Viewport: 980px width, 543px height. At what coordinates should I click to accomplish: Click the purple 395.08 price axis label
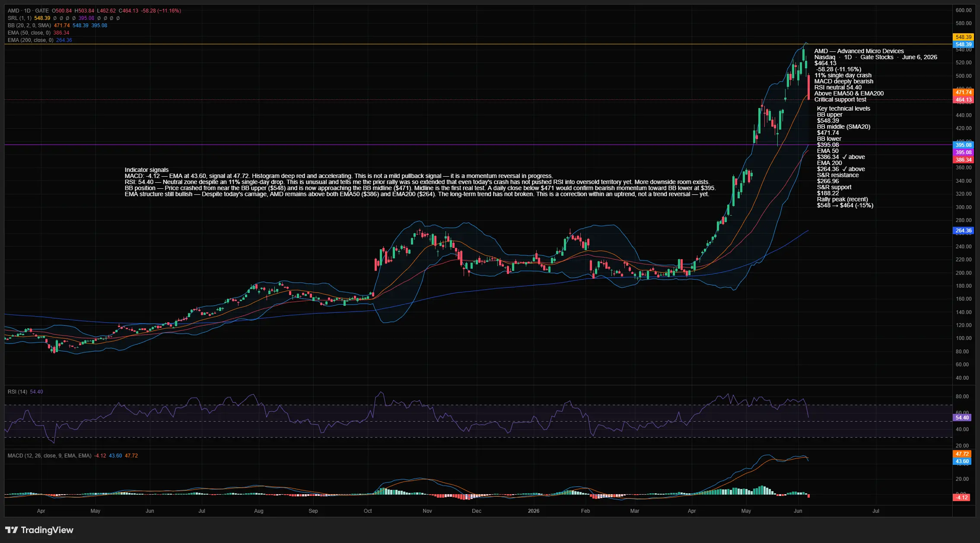tap(964, 152)
